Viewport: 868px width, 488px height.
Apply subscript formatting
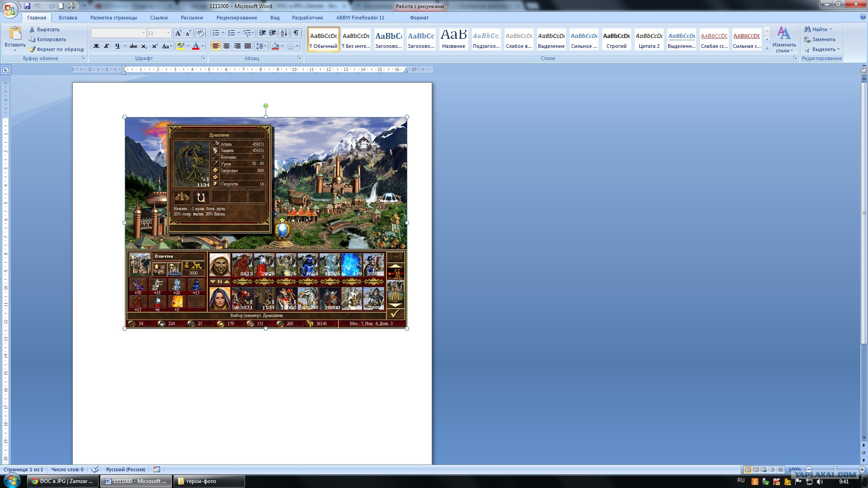[144, 46]
